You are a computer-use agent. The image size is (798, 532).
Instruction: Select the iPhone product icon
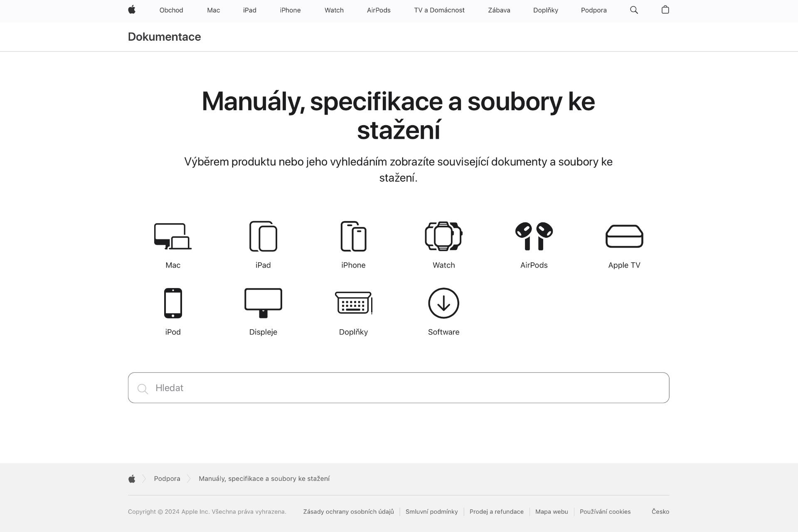pos(353,236)
